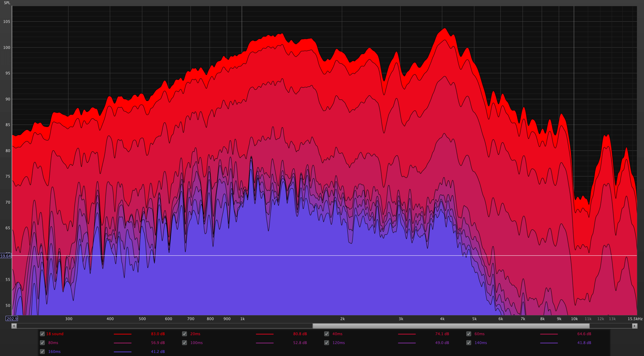Click the 202.9 frequency cursor box
The height and width of the screenshot is (356, 644).
12,319
